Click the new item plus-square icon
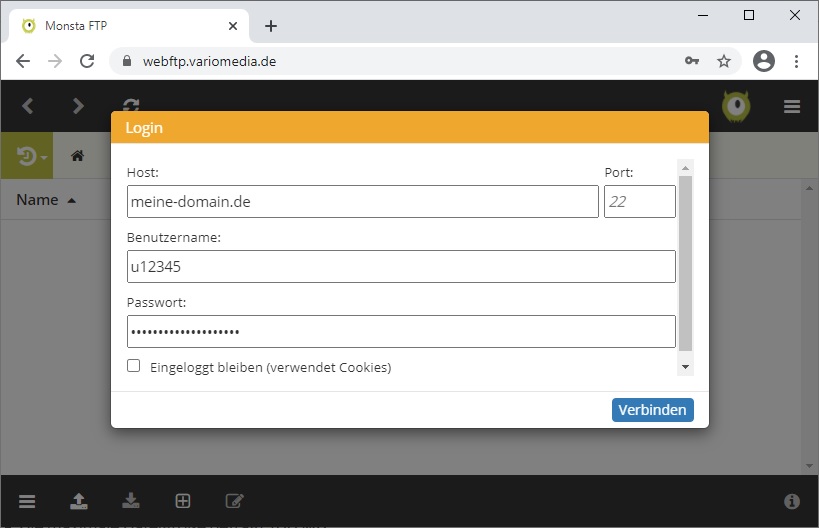Screen dimensions: 819x528 coord(182,501)
